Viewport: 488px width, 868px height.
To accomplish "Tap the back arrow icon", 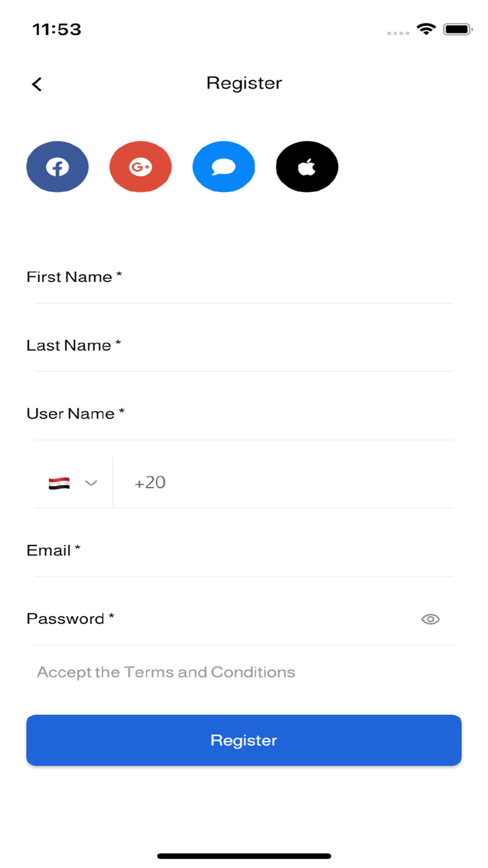I will click(x=37, y=84).
